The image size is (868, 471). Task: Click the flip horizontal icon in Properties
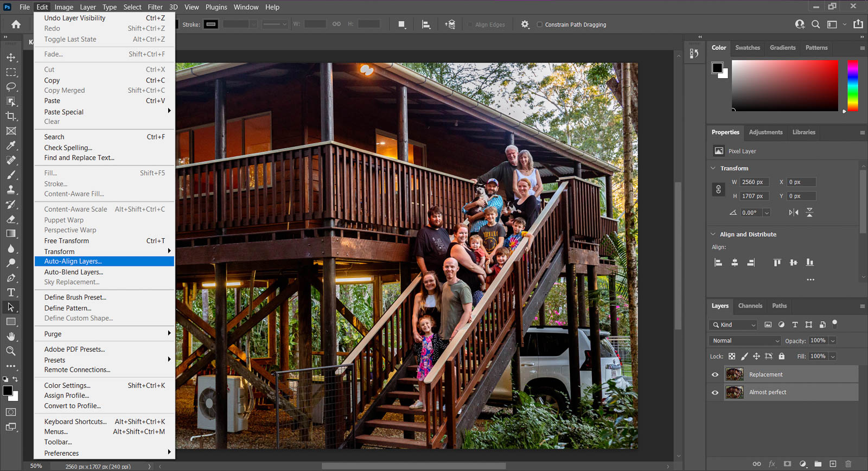794,213
